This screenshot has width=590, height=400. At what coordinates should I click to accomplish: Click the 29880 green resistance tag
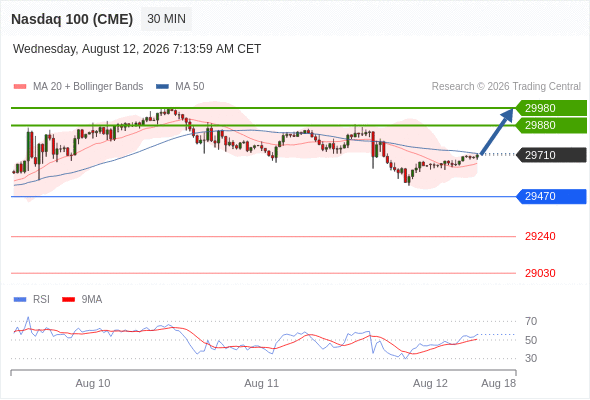pos(551,125)
